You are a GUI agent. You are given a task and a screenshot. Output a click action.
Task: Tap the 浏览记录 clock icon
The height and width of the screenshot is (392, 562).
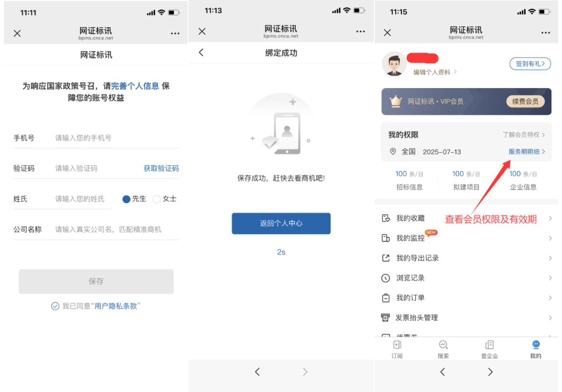[386, 278]
